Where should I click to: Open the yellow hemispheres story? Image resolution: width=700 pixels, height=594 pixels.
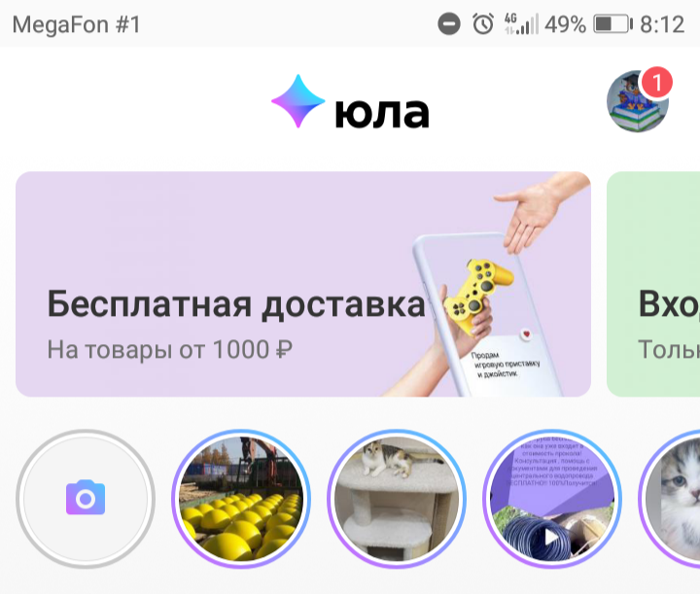click(x=241, y=499)
